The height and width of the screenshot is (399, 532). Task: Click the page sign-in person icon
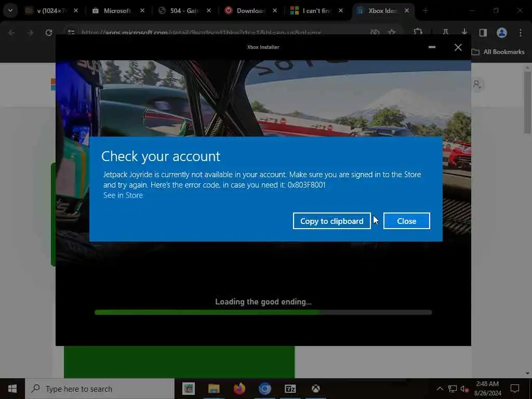[x=477, y=84]
